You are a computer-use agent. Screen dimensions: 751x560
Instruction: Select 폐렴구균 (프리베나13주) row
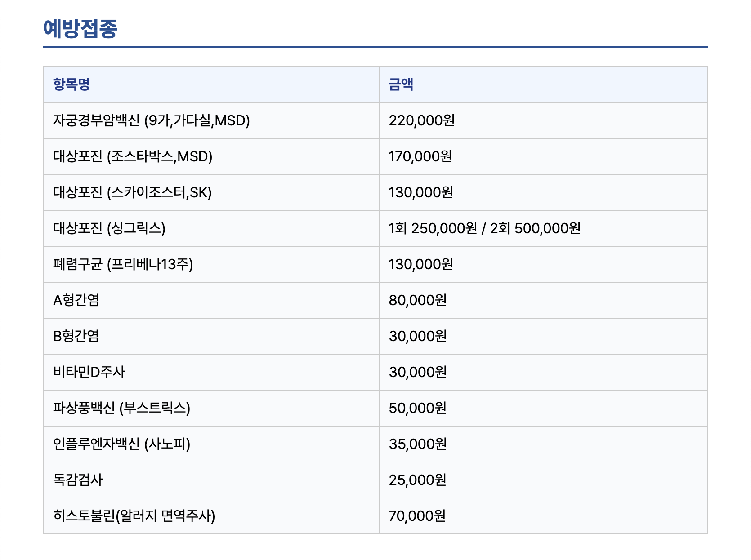(123, 264)
